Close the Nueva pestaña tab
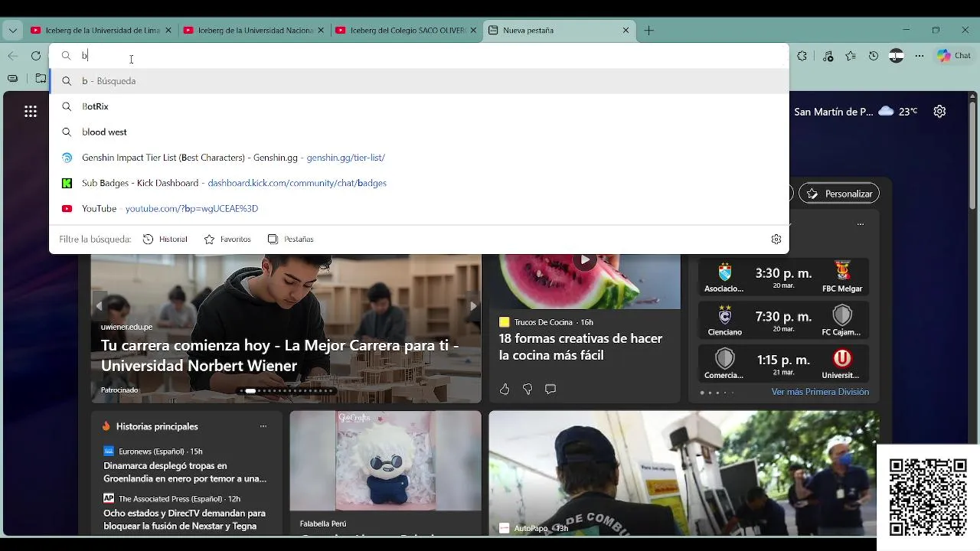Viewport: 980px width, 551px height. [x=626, y=31]
